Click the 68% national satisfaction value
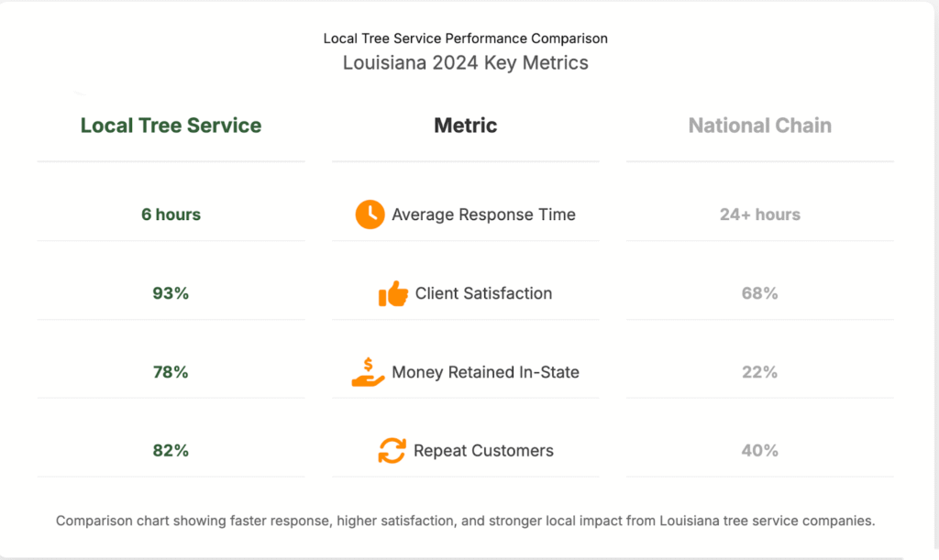Viewport: 939px width, 560px height. (x=760, y=293)
